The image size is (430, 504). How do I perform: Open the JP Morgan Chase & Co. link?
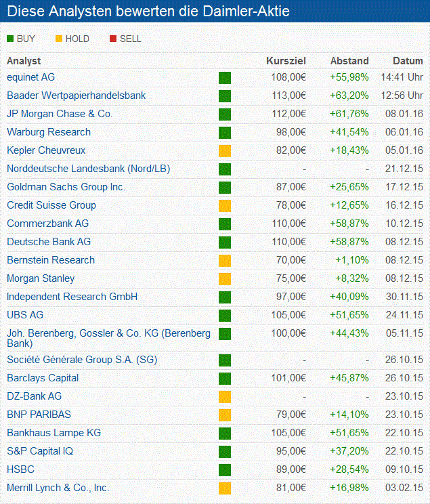[60, 114]
